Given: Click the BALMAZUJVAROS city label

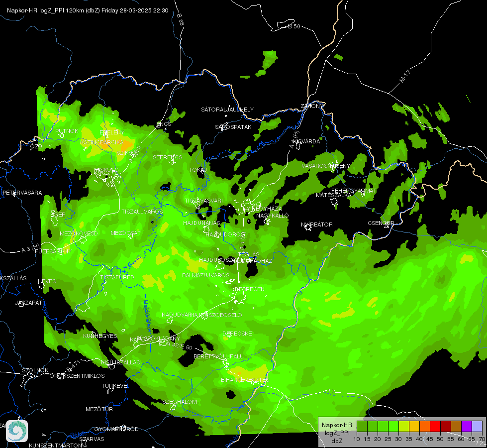Looking at the screenshot, I should [205, 275].
